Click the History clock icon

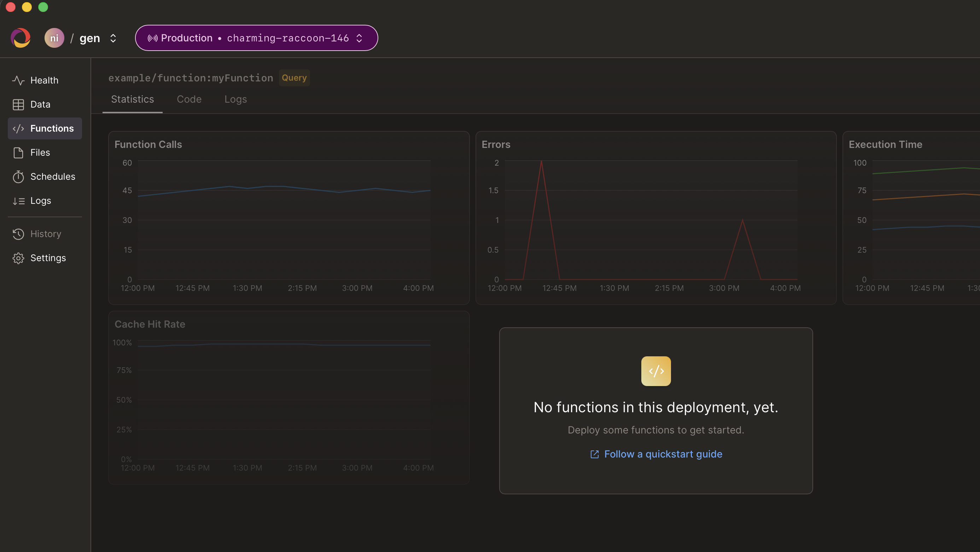(x=18, y=234)
